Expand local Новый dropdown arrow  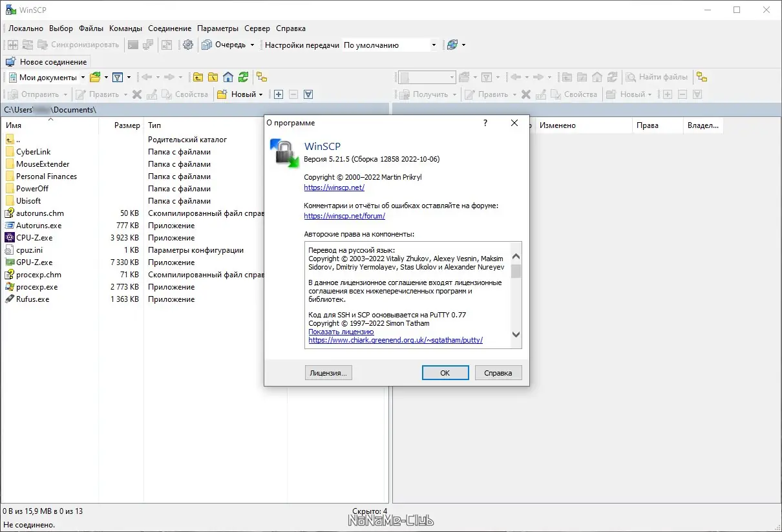(260, 94)
